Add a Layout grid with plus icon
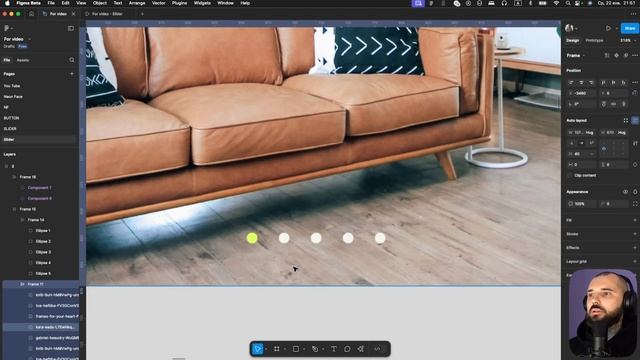The width and height of the screenshot is (640, 360). tap(635, 261)
